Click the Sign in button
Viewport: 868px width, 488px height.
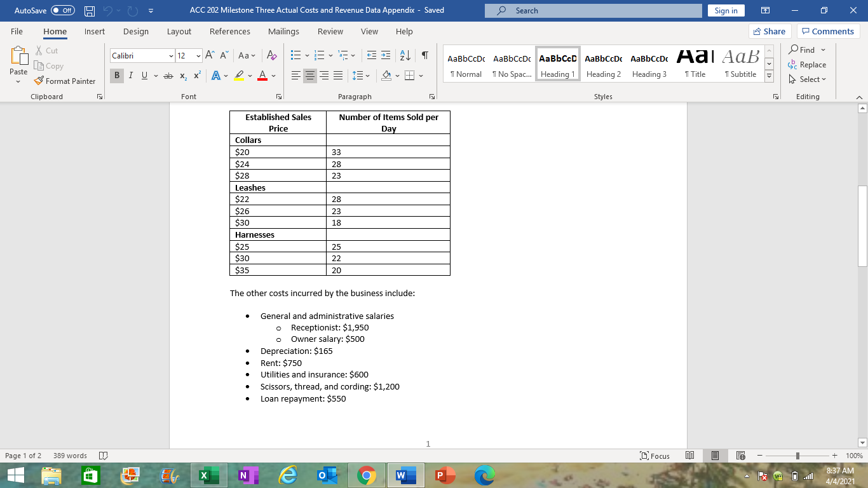[726, 10]
